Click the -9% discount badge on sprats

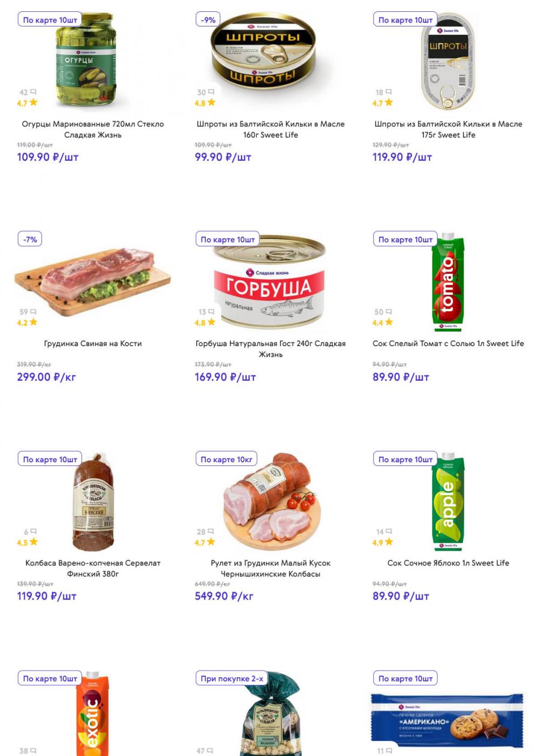pos(208,20)
